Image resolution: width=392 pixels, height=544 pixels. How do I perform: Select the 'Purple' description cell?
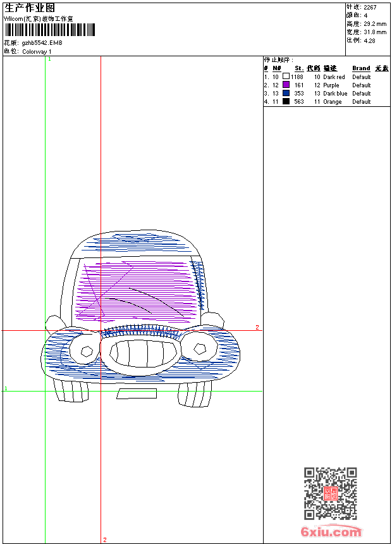[x=331, y=85]
